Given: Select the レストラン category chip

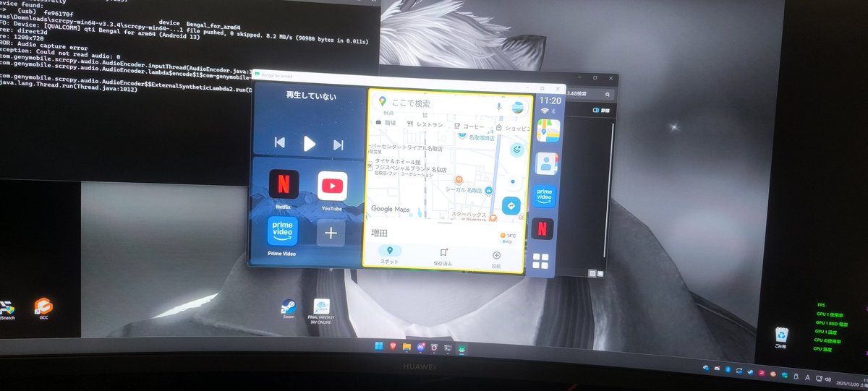Looking at the screenshot, I should pos(425,124).
